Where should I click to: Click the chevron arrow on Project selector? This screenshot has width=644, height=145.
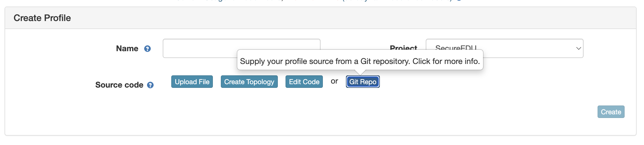coord(578,48)
